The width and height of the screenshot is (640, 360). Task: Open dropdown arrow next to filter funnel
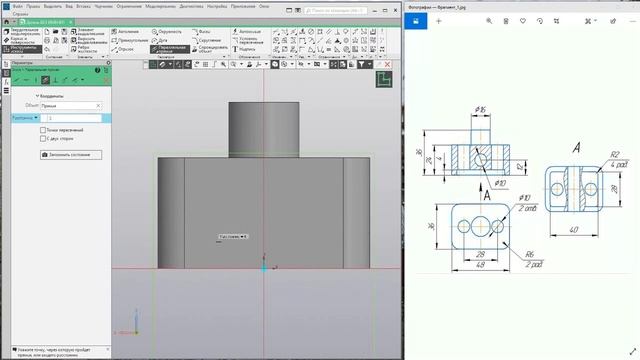pyautogui.click(x=369, y=64)
